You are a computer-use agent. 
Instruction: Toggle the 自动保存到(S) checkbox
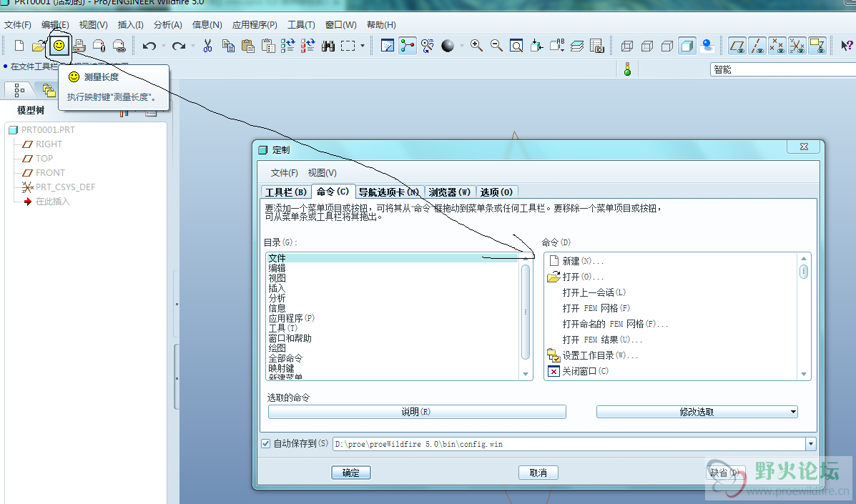(x=265, y=443)
